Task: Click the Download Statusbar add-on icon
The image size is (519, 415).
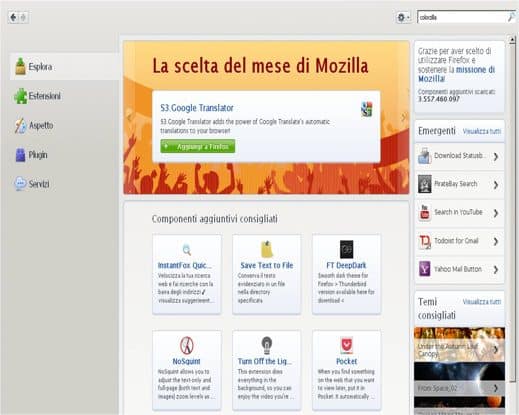Action: (x=425, y=156)
